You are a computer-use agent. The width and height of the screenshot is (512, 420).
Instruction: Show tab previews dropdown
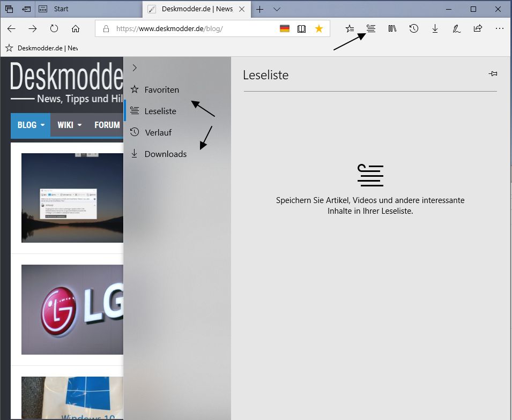pyautogui.click(x=277, y=9)
